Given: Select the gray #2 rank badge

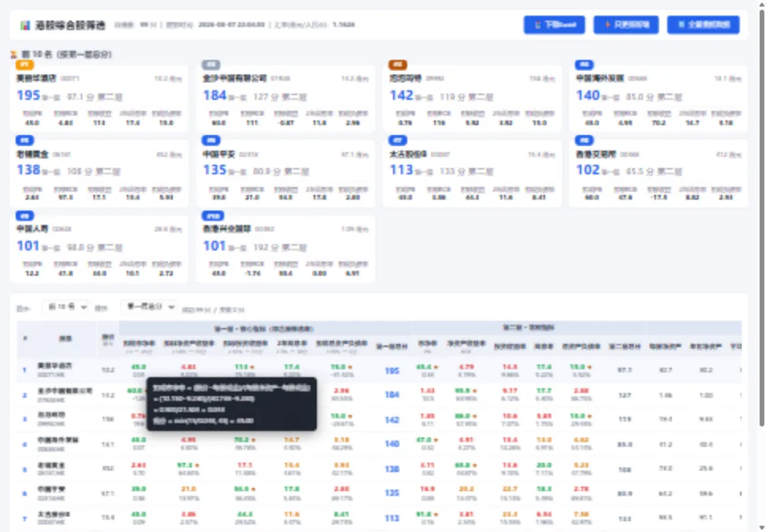Looking at the screenshot, I should pyautogui.click(x=211, y=65).
